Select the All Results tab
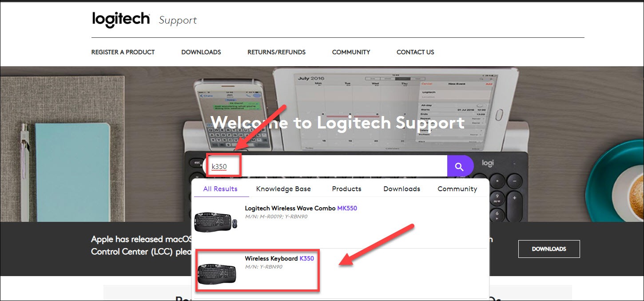Viewport: 644px width, 301px height. pyautogui.click(x=220, y=189)
